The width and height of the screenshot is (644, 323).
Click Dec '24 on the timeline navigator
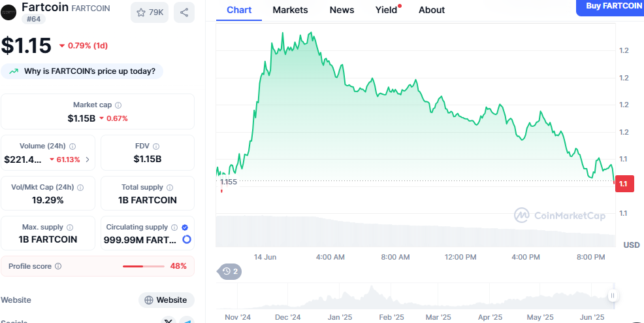click(288, 317)
